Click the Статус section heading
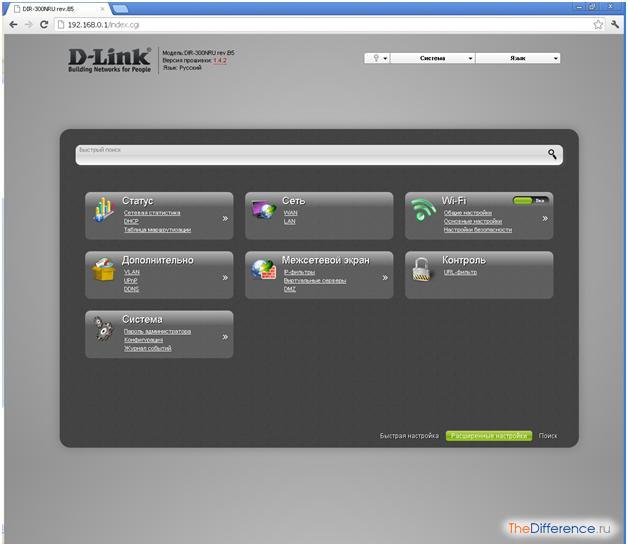 click(137, 201)
